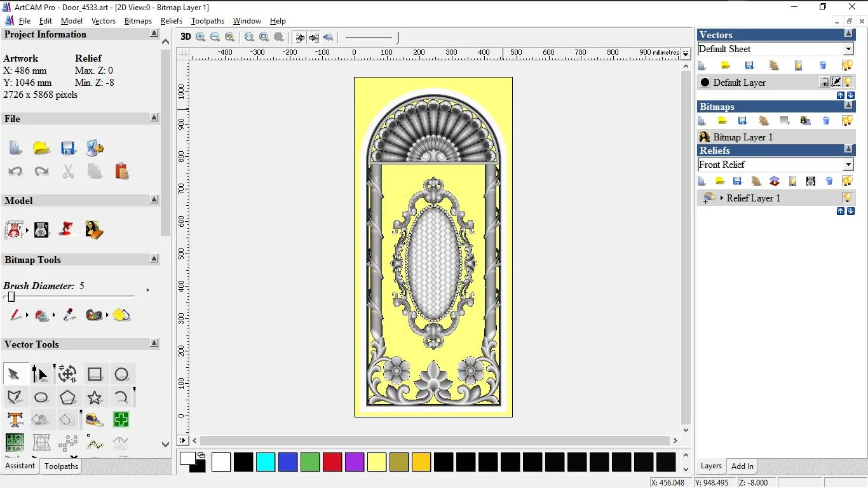Toggle the lock on Default Layer
This screenshot has width=868, height=488.
click(x=824, y=83)
